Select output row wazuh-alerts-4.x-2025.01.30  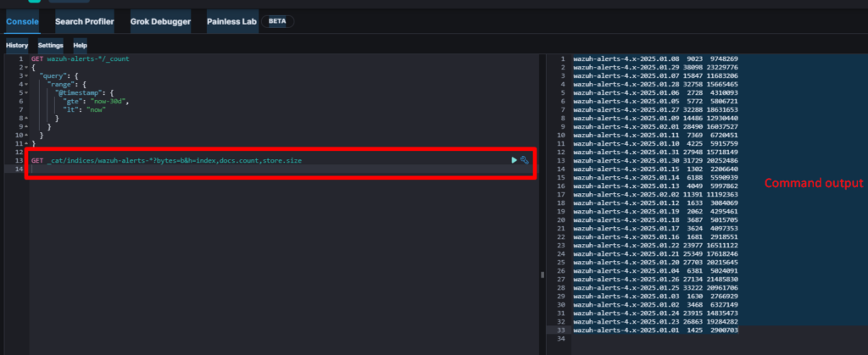655,160
